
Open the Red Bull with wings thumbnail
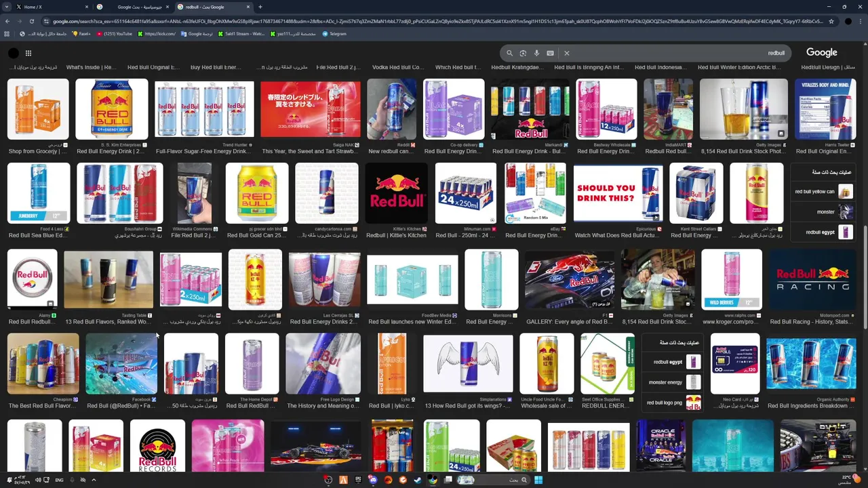point(468,363)
